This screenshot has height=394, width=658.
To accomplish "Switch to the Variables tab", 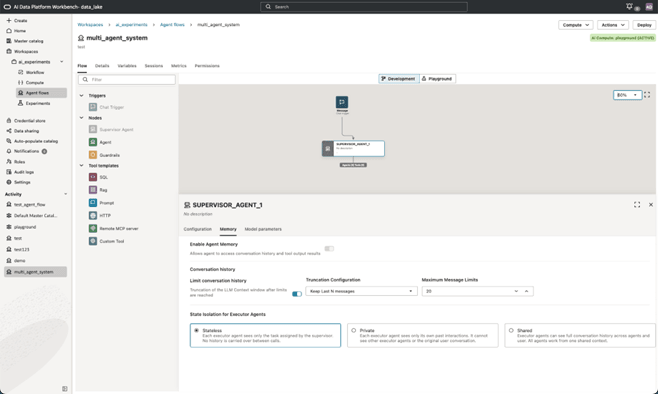I will 127,66.
